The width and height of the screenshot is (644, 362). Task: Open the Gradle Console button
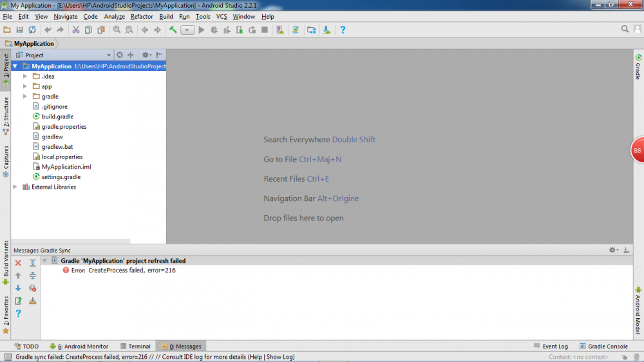click(x=603, y=347)
